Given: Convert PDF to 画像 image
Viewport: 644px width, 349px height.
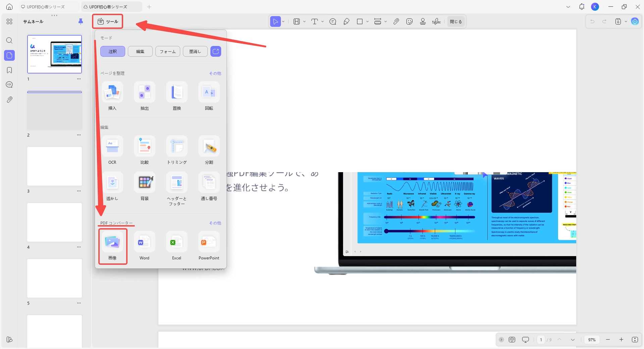Looking at the screenshot, I should pos(112,246).
